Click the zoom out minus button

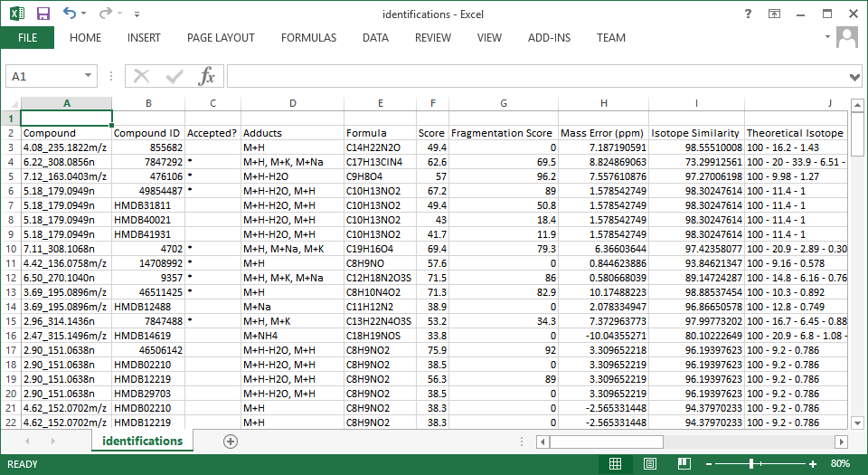[709, 464]
